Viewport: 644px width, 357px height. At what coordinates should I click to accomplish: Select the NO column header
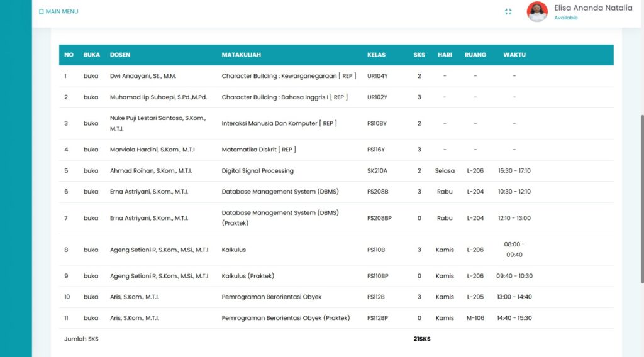69,55
